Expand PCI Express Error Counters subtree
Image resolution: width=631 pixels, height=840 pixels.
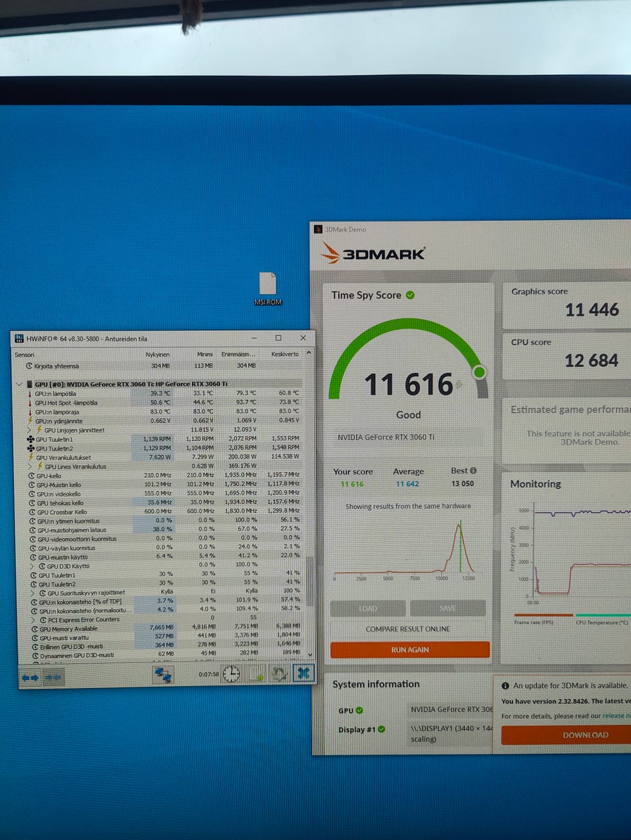point(33,620)
